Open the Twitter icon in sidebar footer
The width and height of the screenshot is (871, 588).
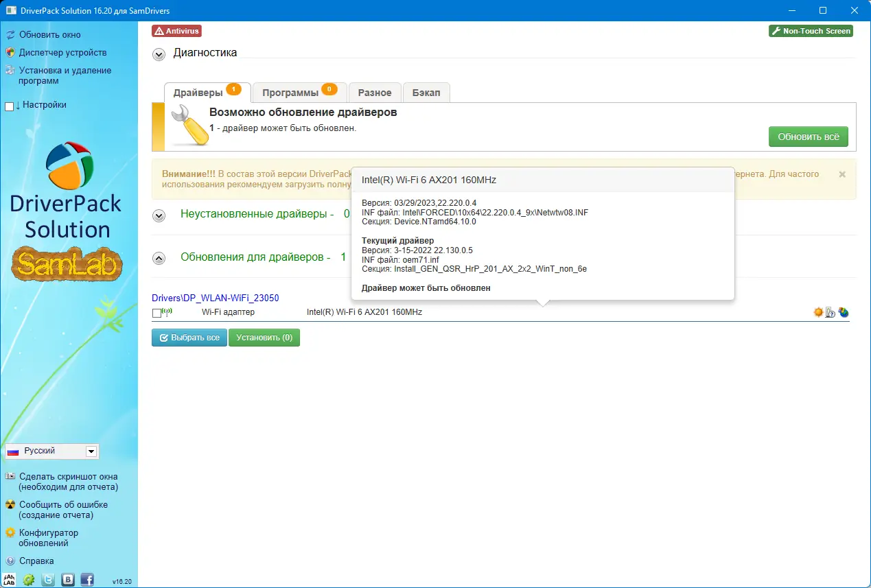tap(48, 580)
